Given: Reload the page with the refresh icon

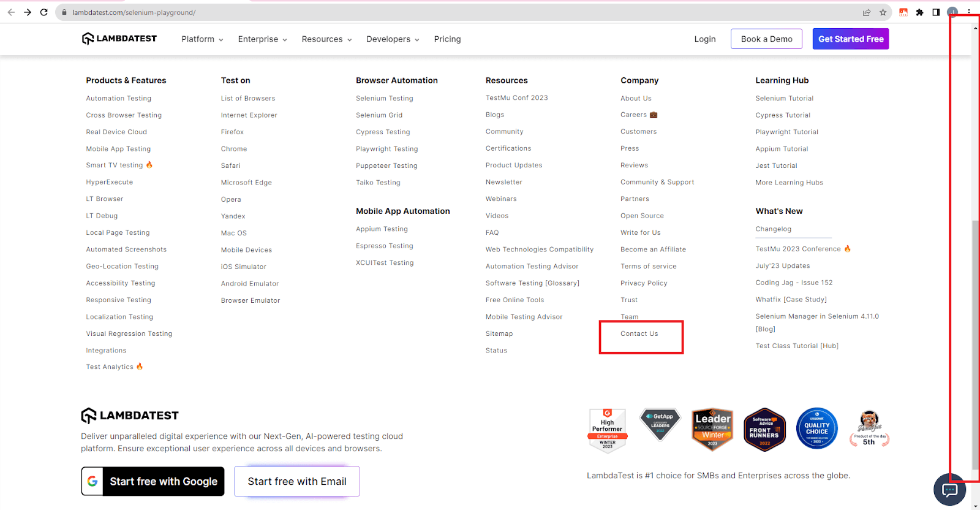Looking at the screenshot, I should [44, 12].
